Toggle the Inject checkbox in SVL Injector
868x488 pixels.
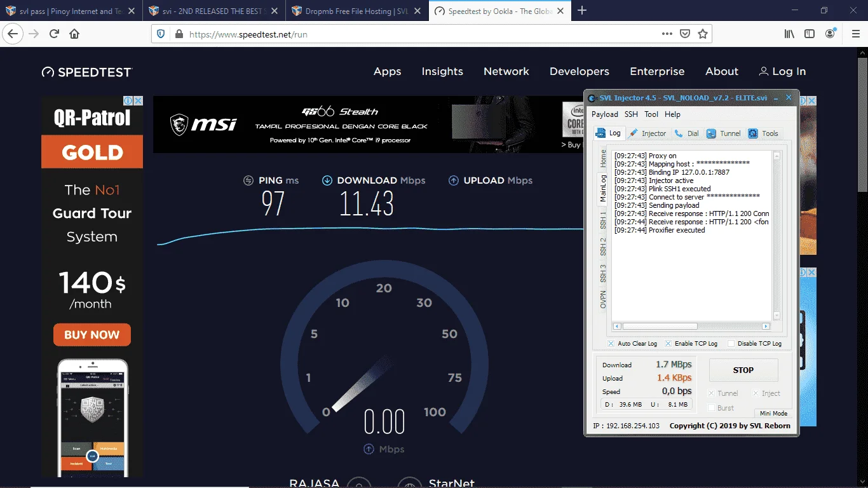click(756, 393)
